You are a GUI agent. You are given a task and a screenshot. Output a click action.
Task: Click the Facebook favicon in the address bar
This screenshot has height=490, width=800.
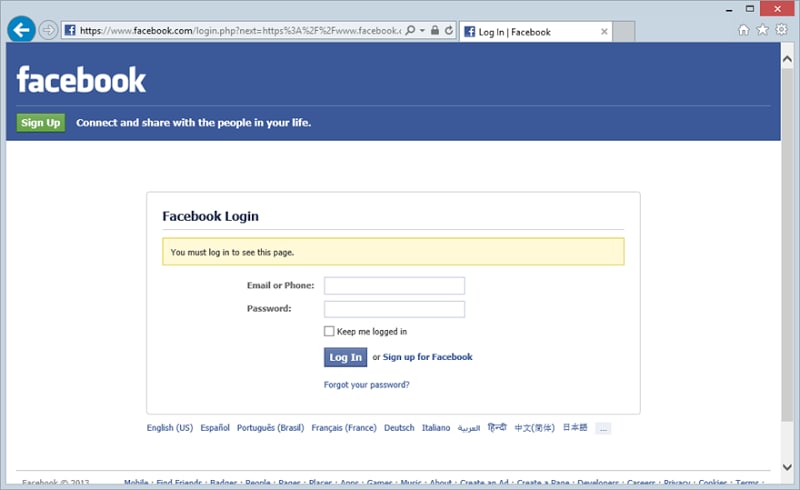(70, 30)
